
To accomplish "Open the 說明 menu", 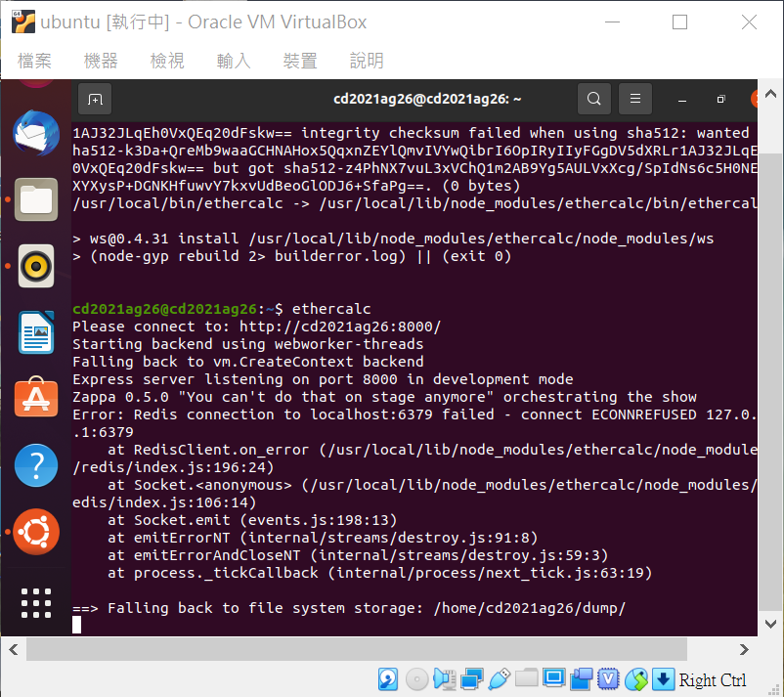I will pos(367,61).
